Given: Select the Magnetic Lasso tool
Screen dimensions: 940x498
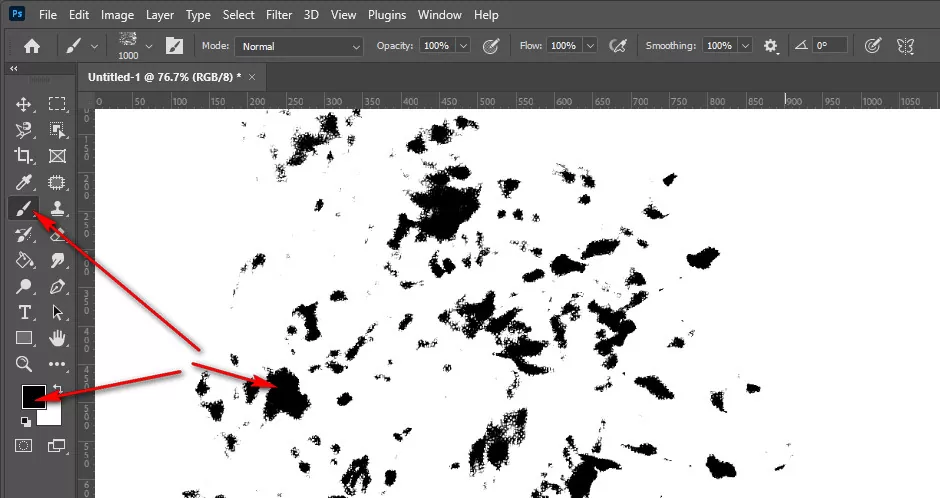Looking at the screenshot, I should 23,130.
